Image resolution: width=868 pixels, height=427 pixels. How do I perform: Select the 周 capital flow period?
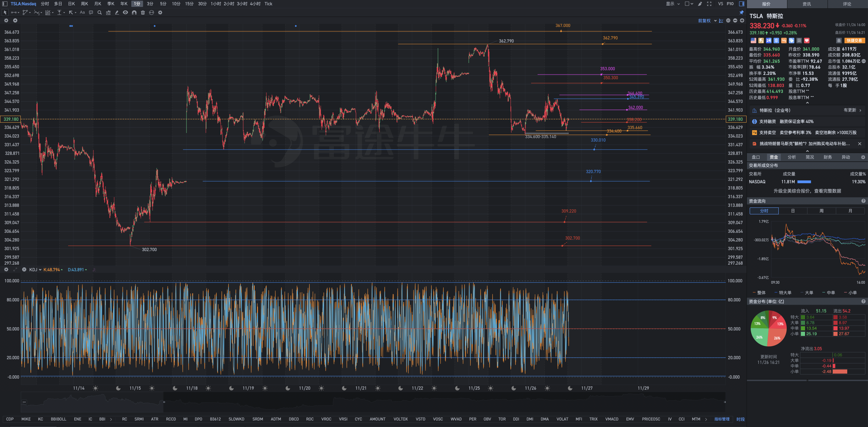821,211
